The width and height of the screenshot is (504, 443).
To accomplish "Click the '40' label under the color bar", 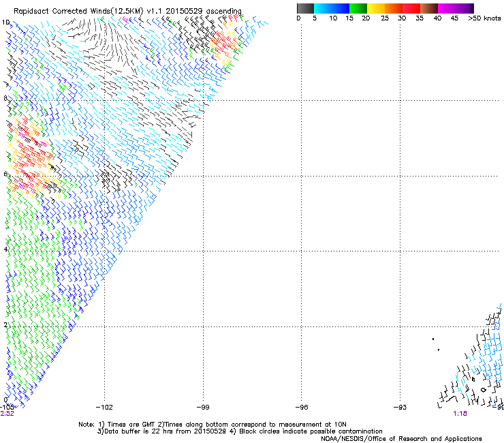I will coord(437,18).
